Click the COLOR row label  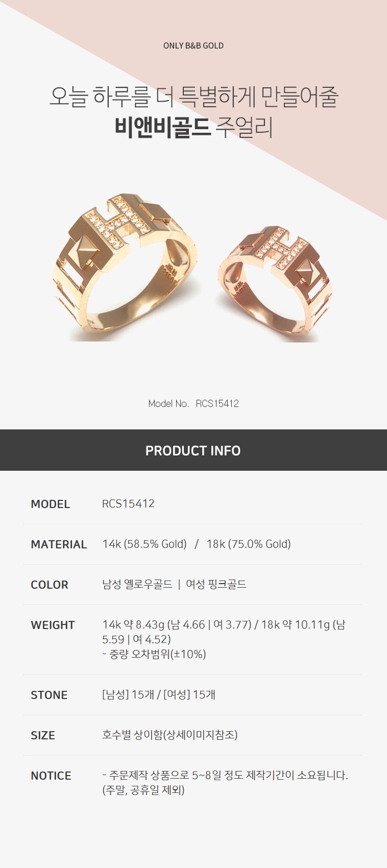[x=49, y=585]
